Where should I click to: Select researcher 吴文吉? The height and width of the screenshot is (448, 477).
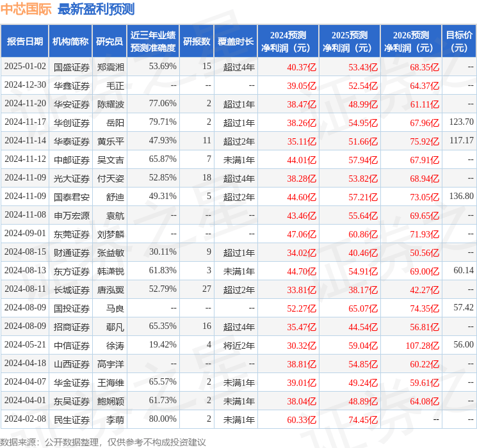pos(110,159)
